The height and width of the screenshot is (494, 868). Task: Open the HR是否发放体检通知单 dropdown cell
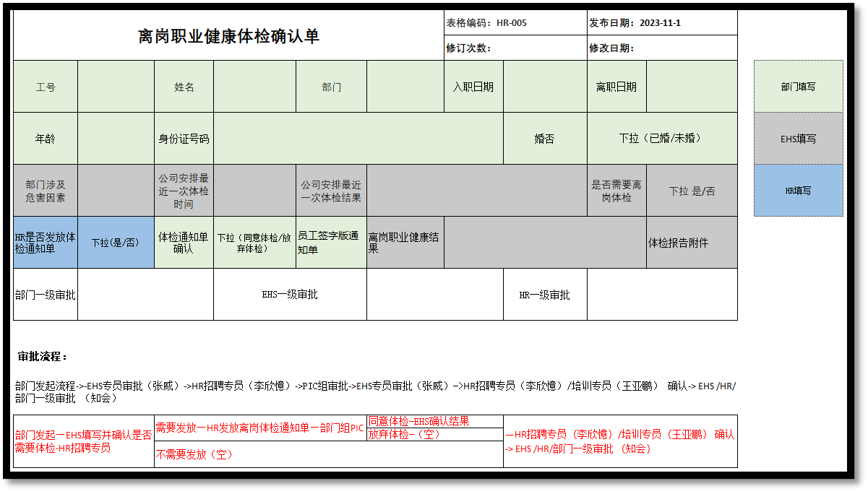click(116, 243)
